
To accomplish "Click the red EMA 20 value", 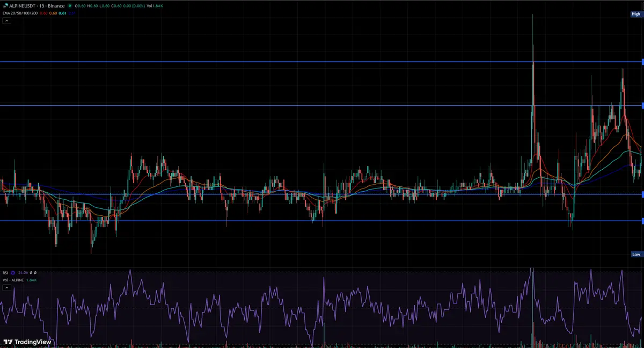I will coord(43,13).
